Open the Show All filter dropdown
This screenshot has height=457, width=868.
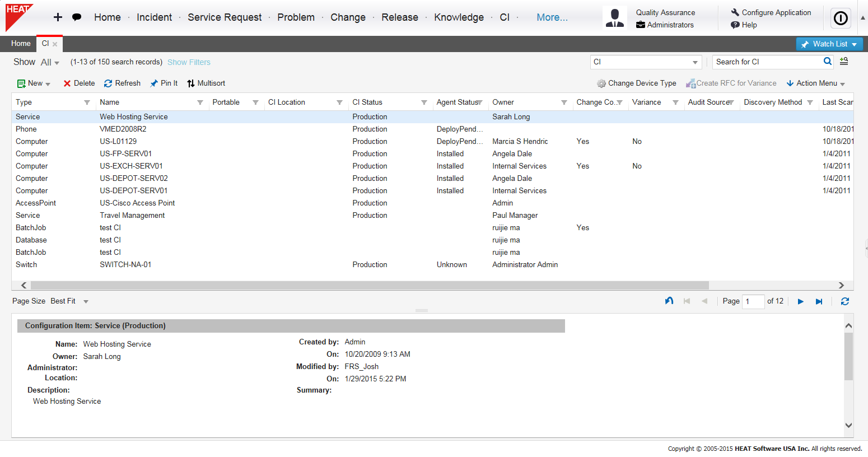49,62
